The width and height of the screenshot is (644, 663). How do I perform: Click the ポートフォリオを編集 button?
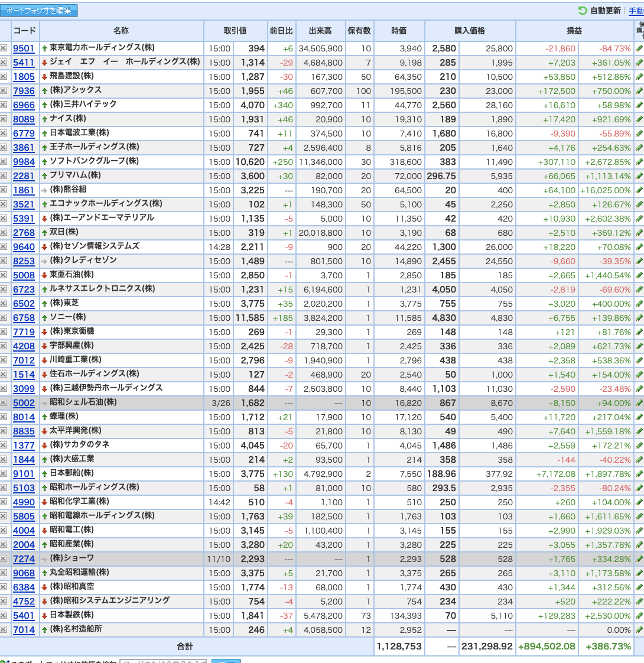[39, 10]
